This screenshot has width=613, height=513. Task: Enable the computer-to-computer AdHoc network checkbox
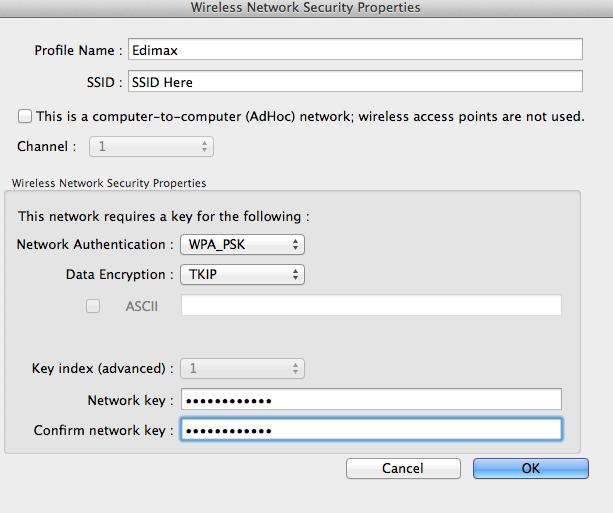(x=25, y=116)
